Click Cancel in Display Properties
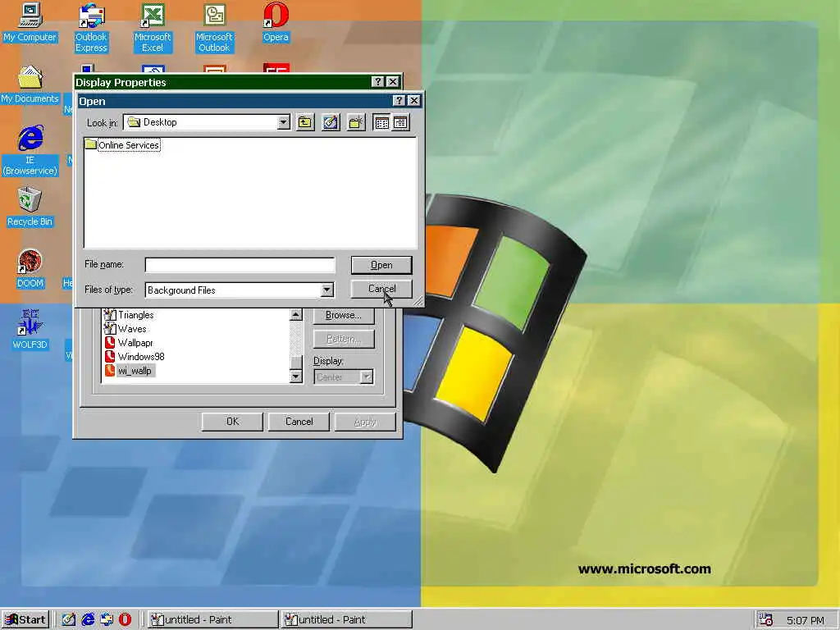 click(299, 422)
